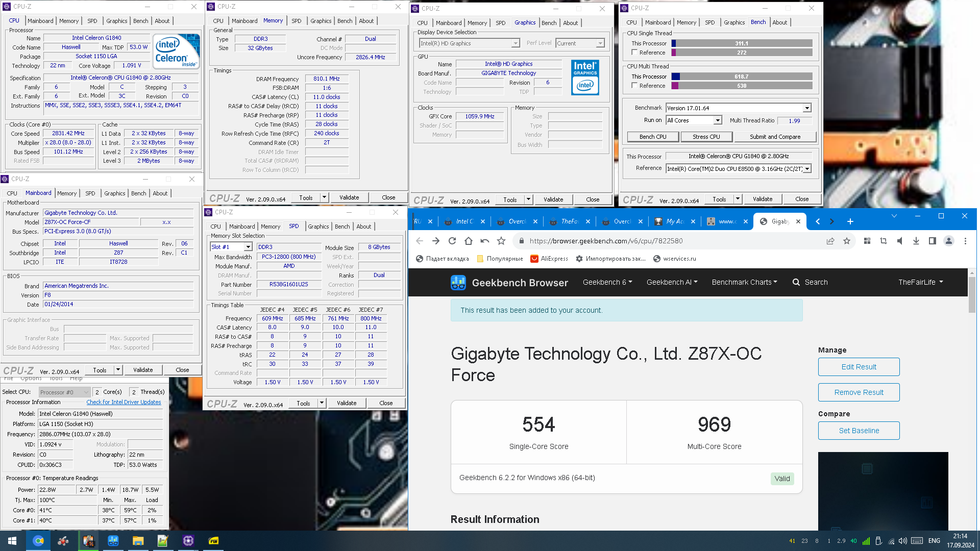Click the Bench CPU button
Screen dimensions: 980x551
point(653,137)
